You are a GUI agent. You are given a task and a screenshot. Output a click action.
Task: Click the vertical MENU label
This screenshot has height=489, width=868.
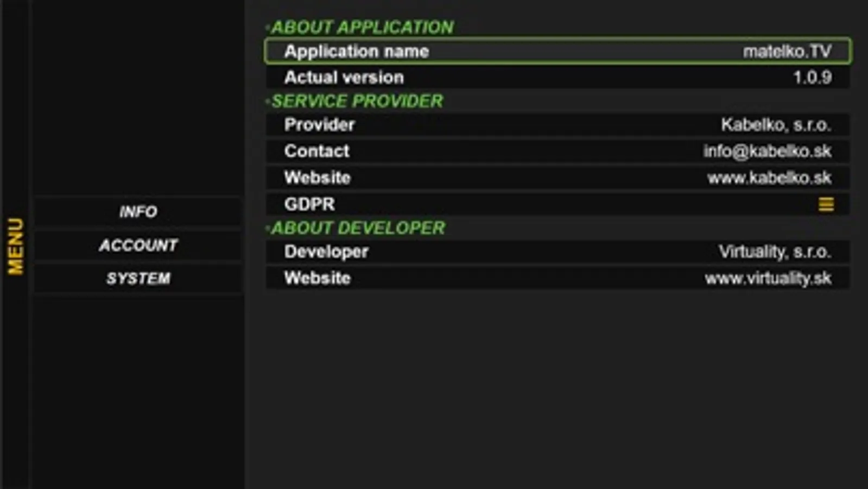click(x=15, y=246)
